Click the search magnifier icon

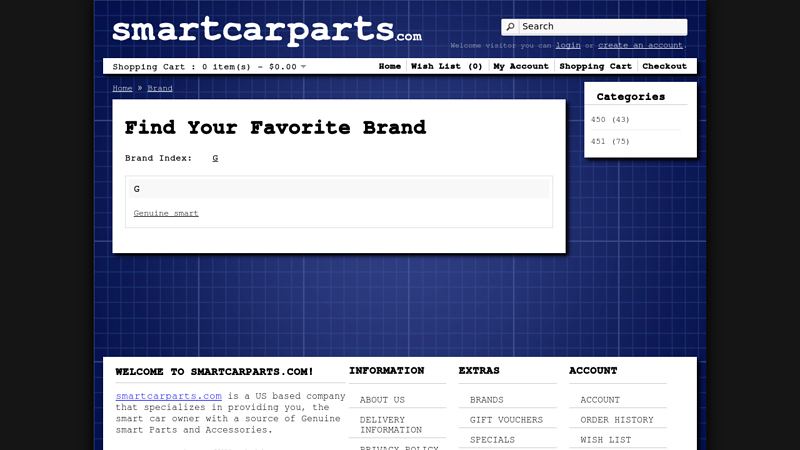pyautogui.click(x=510, y=27)
